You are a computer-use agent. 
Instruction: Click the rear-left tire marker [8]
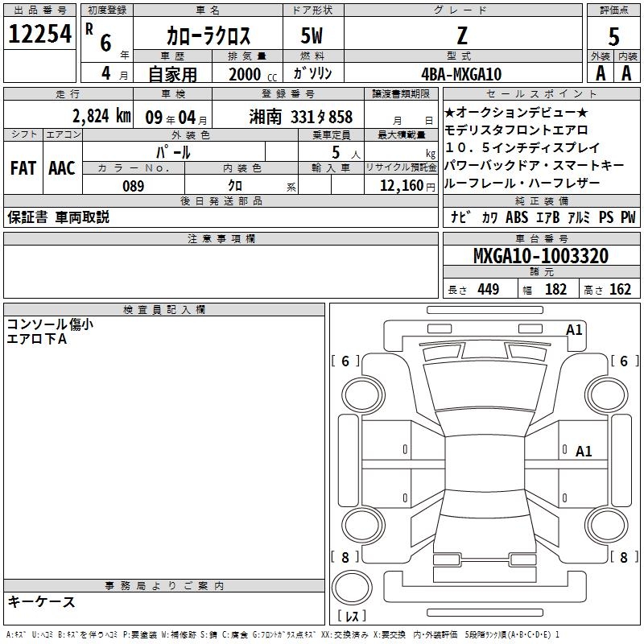pyautogui.click(x=346, y=557)
